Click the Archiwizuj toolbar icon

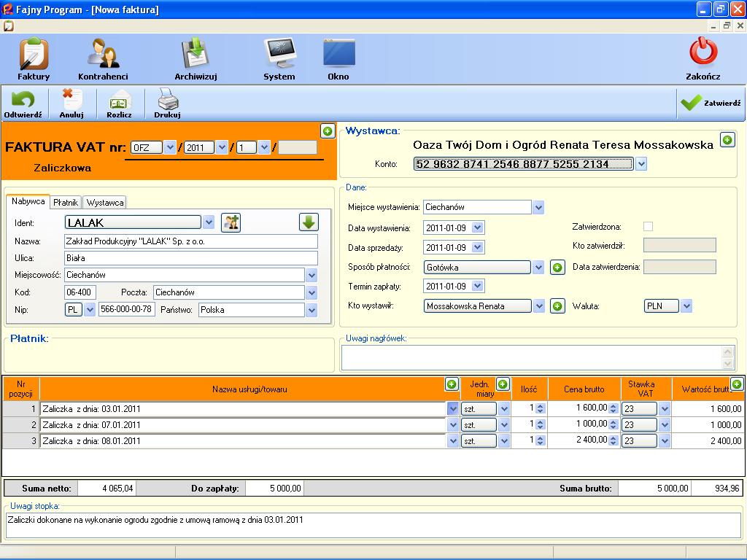[196, 58]
